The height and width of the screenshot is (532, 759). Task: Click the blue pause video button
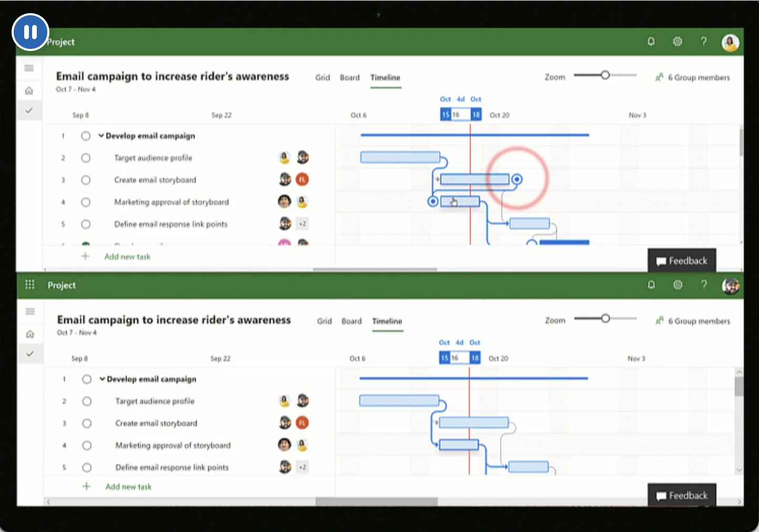pyautogui.click(x=30, y=32)
